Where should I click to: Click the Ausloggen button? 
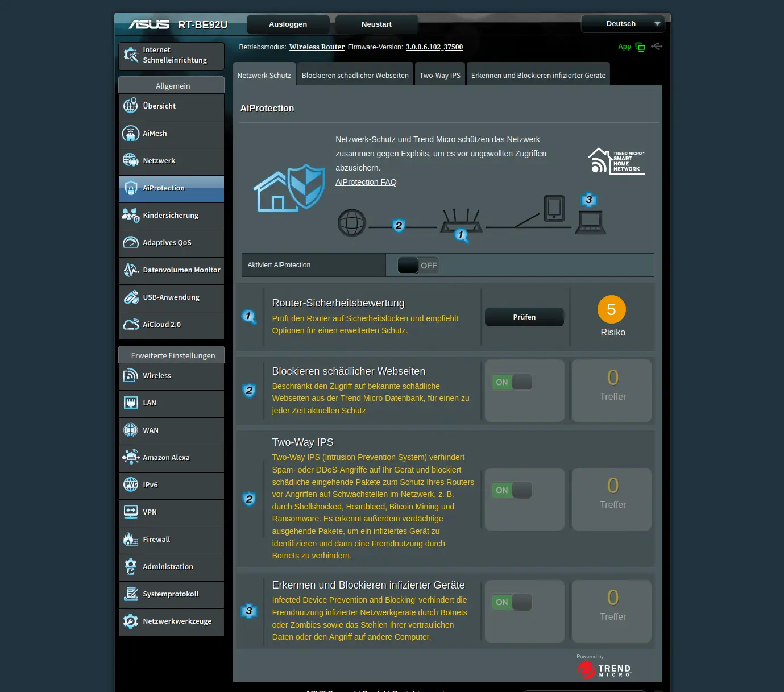coord(288,24)
